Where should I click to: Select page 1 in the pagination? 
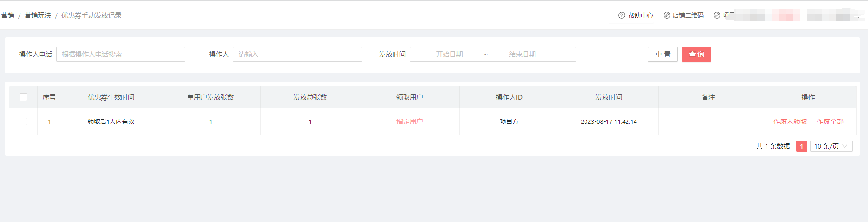[x=801, y=146]
